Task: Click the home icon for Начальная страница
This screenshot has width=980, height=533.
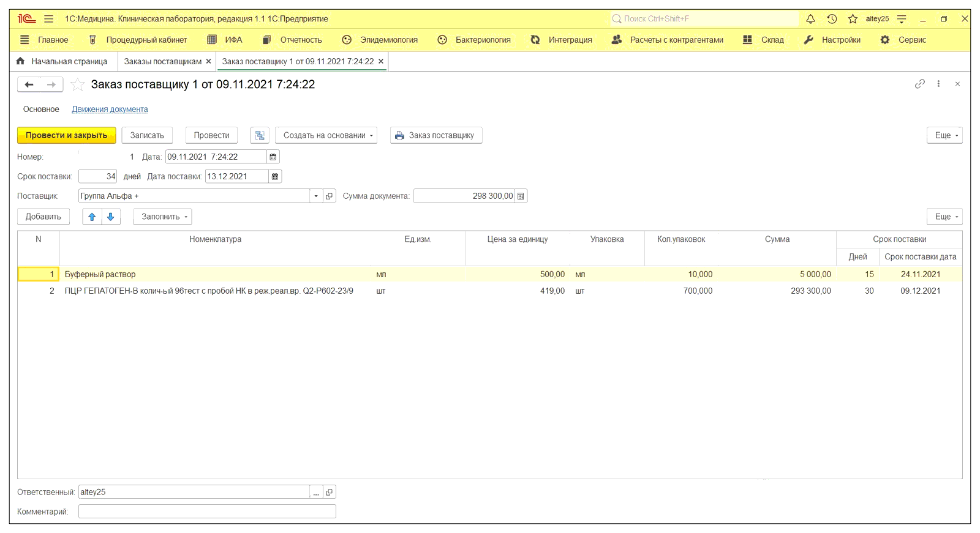Action: click(21, 61)
